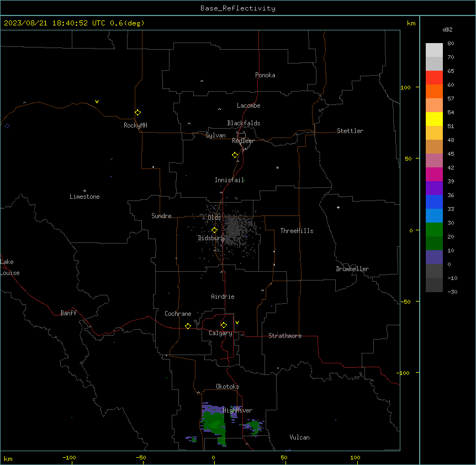This screenshot has height=465, width=476.
Task: Click the Stettler label
Action: pos(350,131)
